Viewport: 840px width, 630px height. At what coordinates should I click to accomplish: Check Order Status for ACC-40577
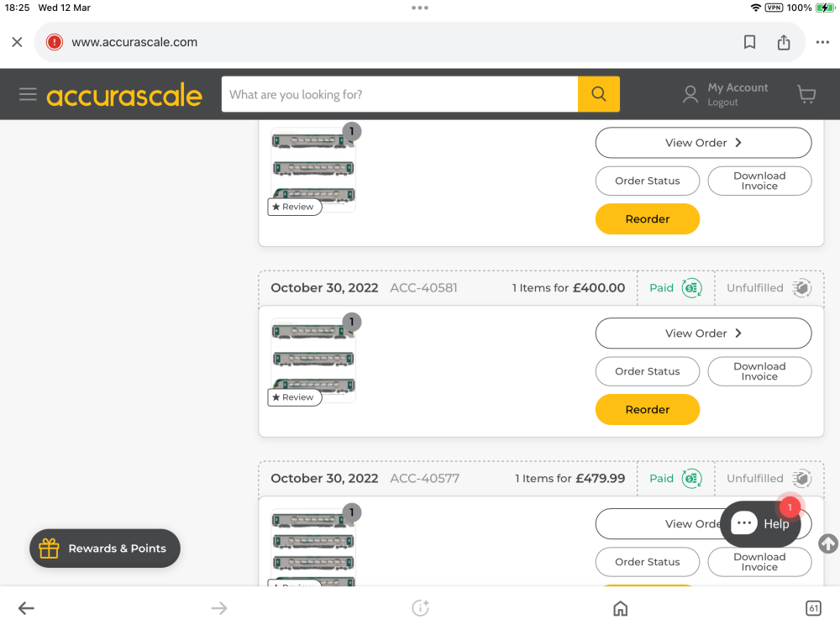click(x=647, y=562)
